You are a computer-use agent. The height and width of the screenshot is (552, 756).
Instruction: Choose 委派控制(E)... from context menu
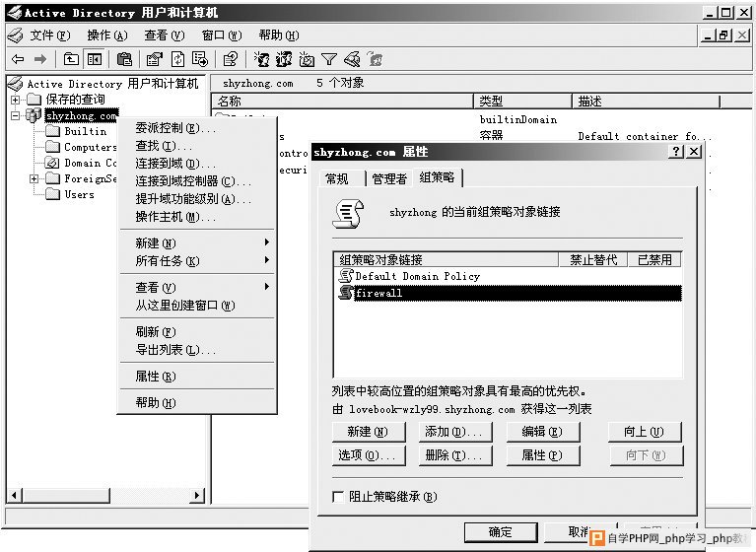pyautogui.click(x=197, y=128)
